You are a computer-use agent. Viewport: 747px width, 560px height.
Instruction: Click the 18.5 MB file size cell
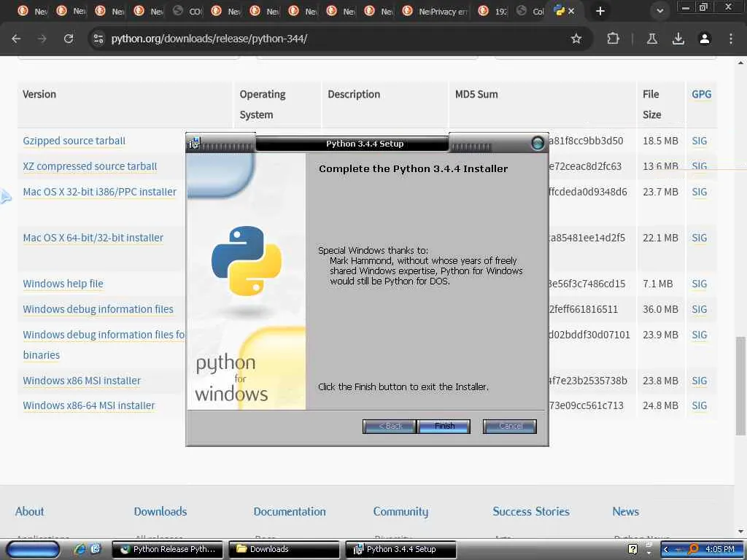(x=660, y=141)
